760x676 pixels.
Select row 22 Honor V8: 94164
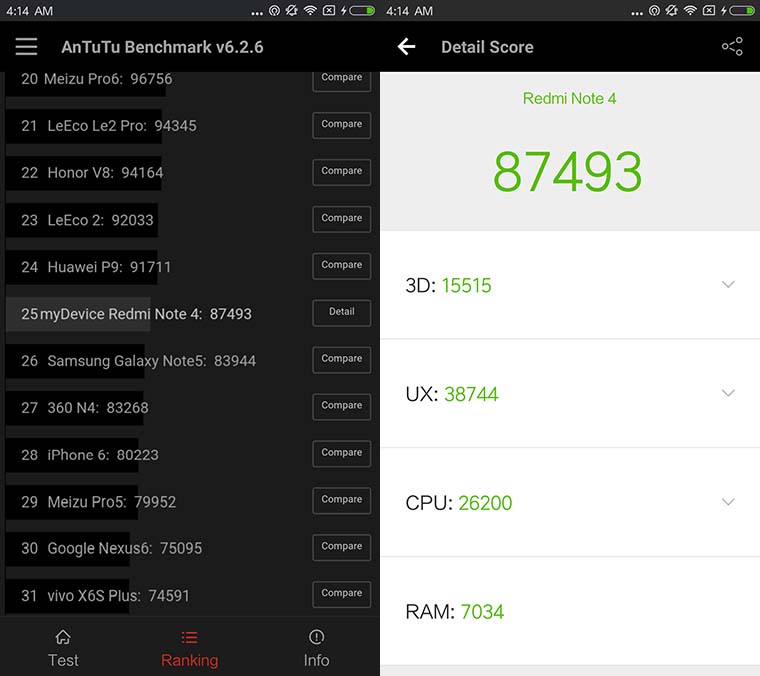point(189,173)
